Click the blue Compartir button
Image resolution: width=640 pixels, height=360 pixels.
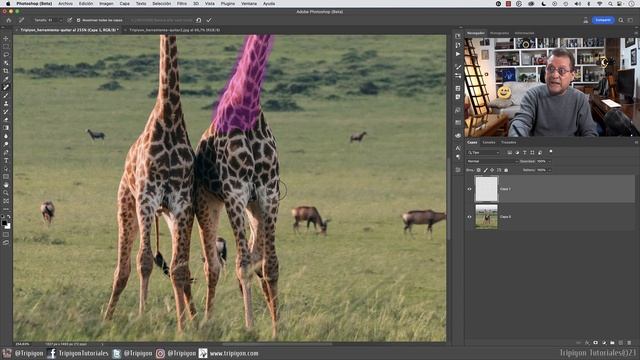[603, 20]
